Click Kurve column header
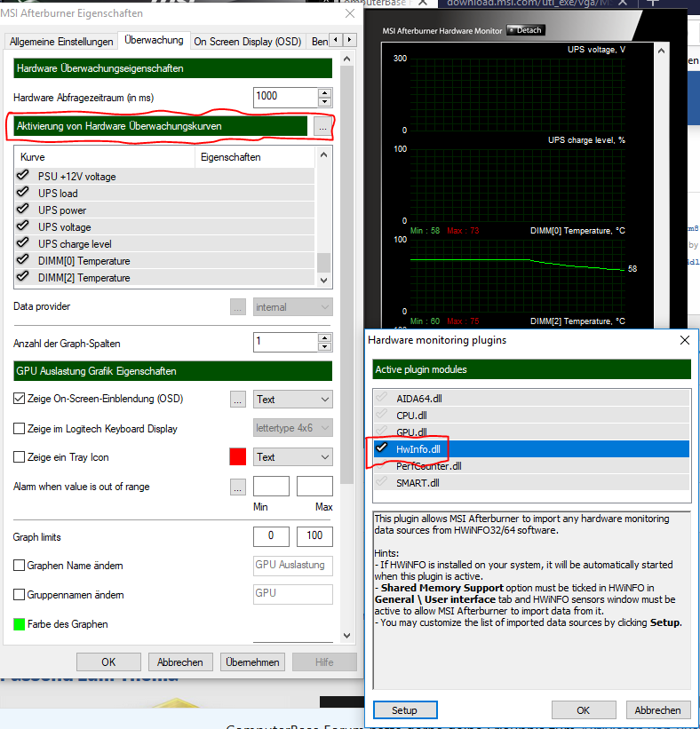 [105, 157]
